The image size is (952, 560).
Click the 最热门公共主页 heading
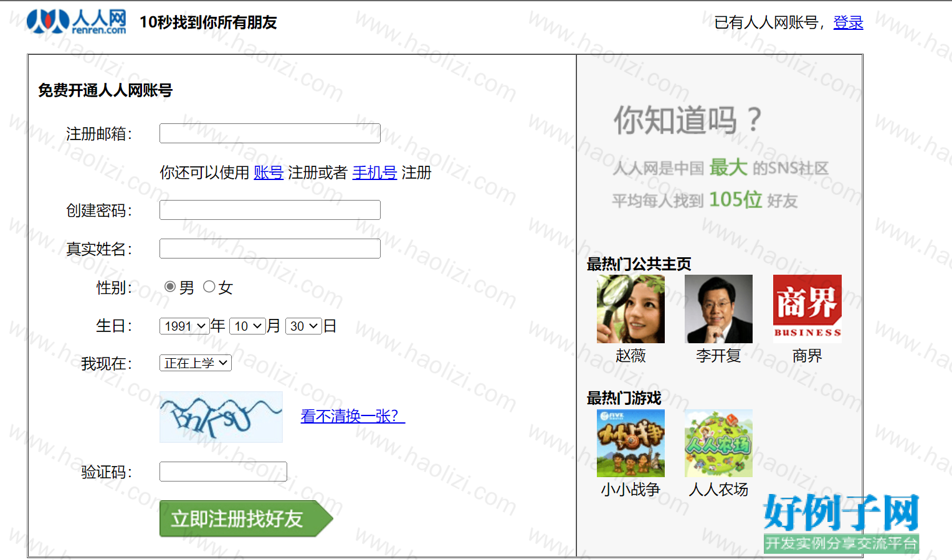click(639, 264)
